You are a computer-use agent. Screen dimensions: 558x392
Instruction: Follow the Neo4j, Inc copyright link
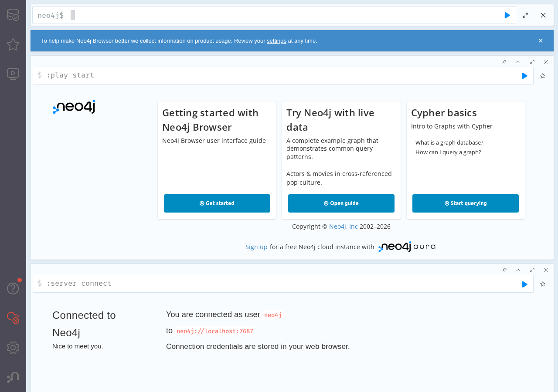(x=344, y=226)
